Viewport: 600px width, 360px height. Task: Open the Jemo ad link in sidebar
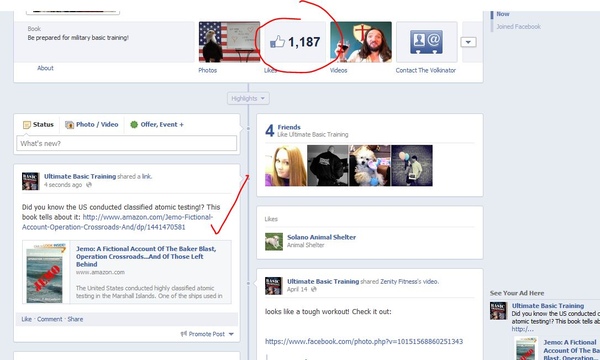coord(571,350)
